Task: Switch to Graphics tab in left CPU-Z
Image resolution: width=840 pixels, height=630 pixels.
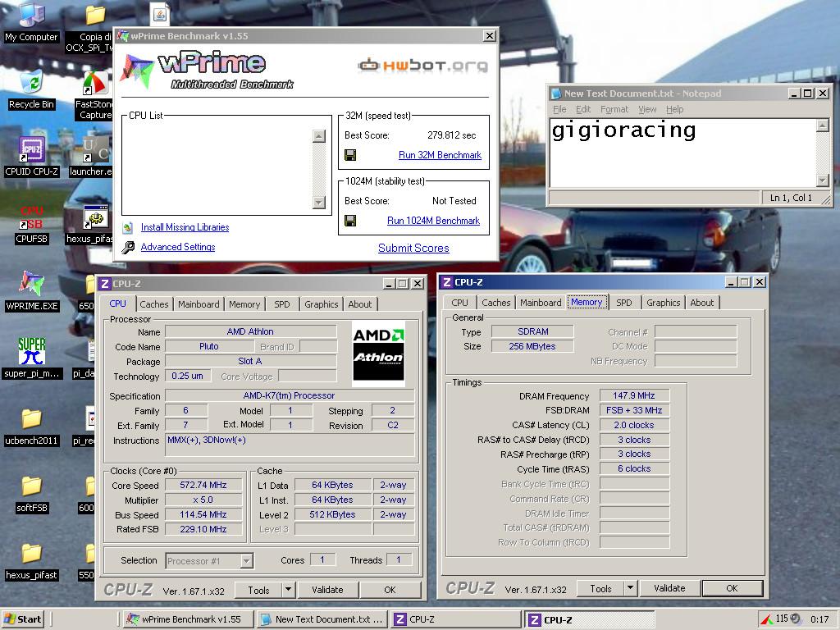Action: (322, 304)
